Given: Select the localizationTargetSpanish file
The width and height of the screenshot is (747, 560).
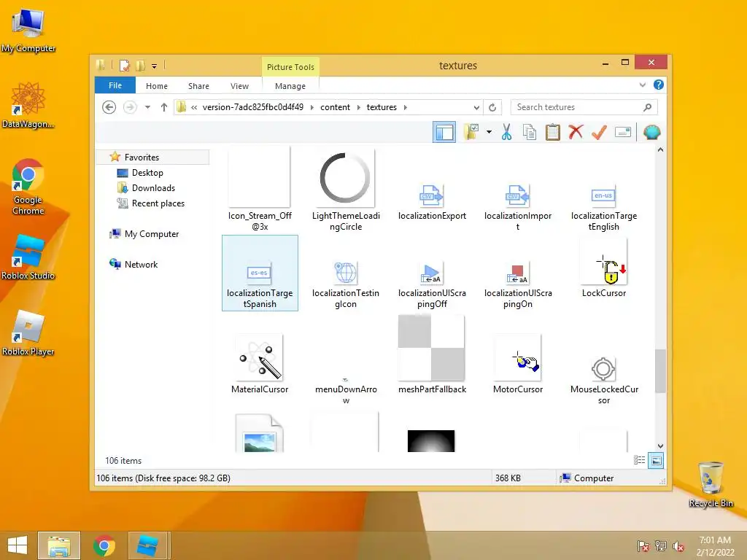Looking at the screenshot, I should pos(260,273).
